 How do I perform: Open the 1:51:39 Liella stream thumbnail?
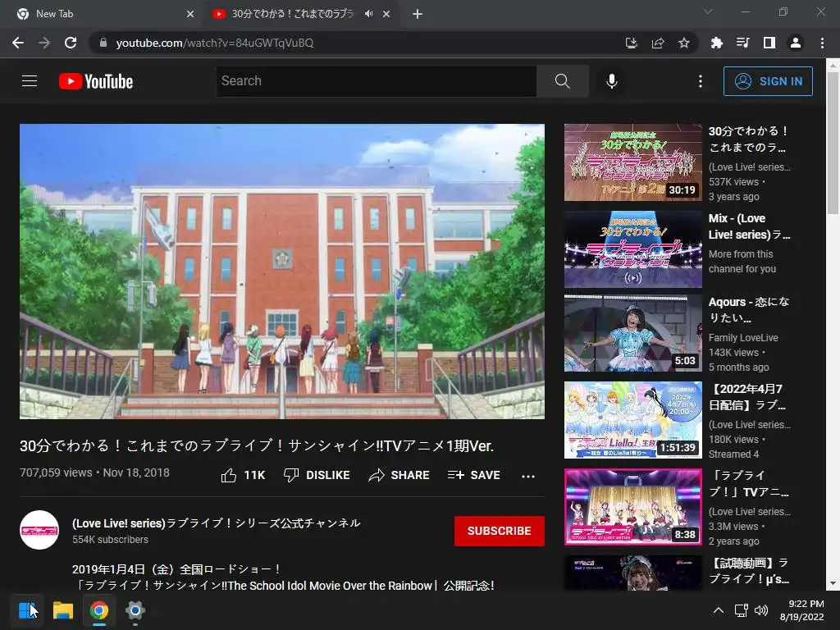point(632,420)
